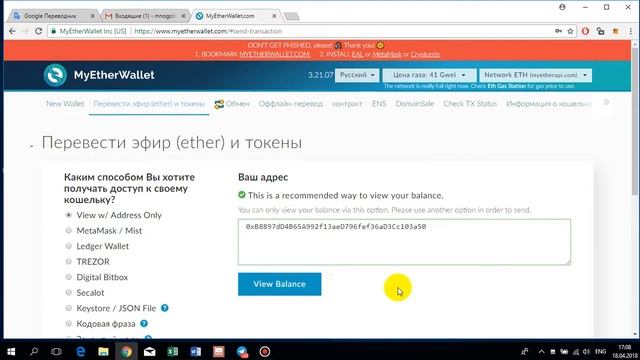
Task: Open the saved password key icon
Action: (558, 31)
